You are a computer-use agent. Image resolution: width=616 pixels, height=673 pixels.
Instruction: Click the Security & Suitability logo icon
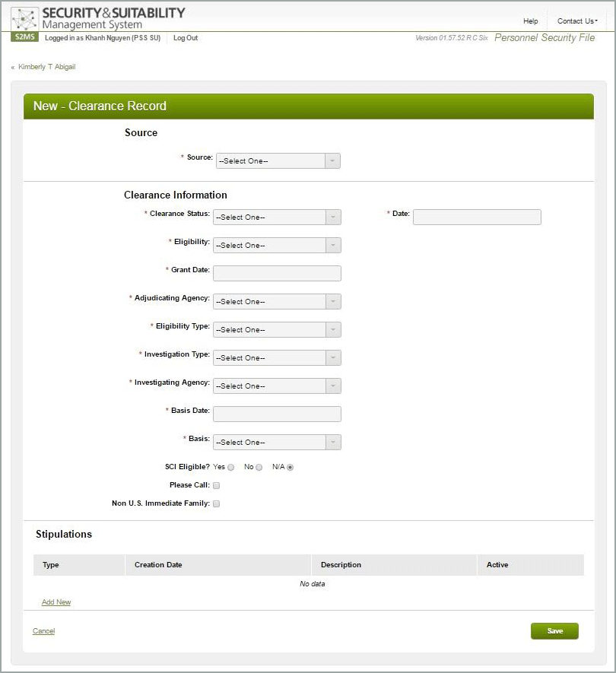pos(25,19)
